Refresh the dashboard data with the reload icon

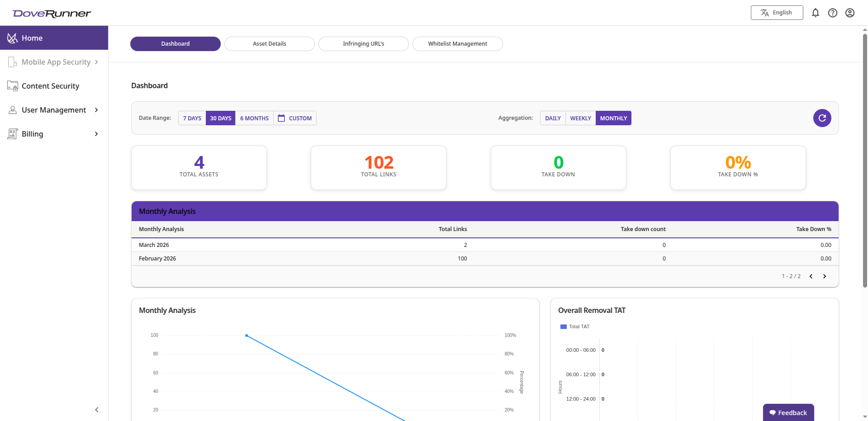click(822, 118)
